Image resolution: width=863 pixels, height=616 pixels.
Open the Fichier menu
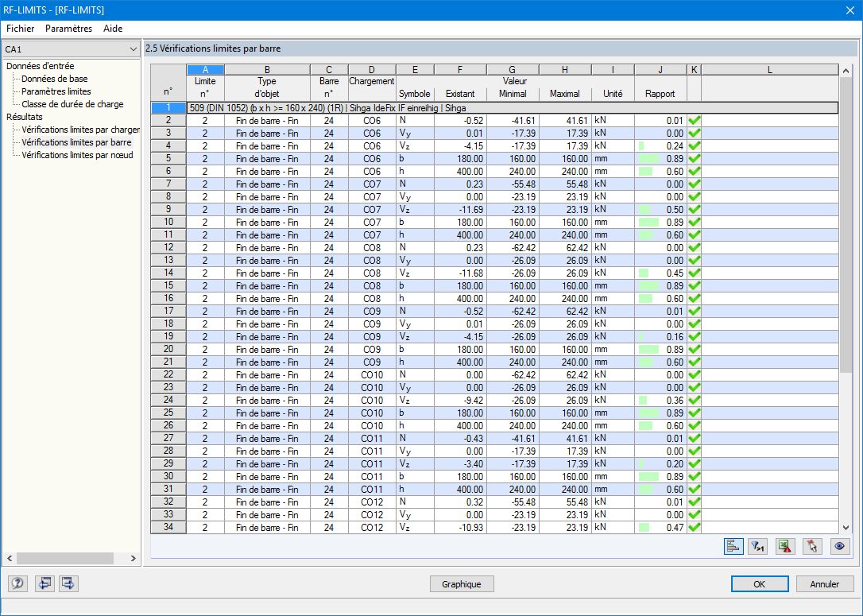(21, 29)
